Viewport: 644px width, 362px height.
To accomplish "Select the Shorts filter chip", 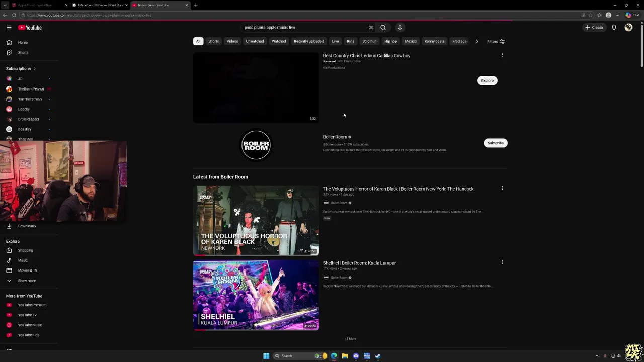I will coord(214,41).
